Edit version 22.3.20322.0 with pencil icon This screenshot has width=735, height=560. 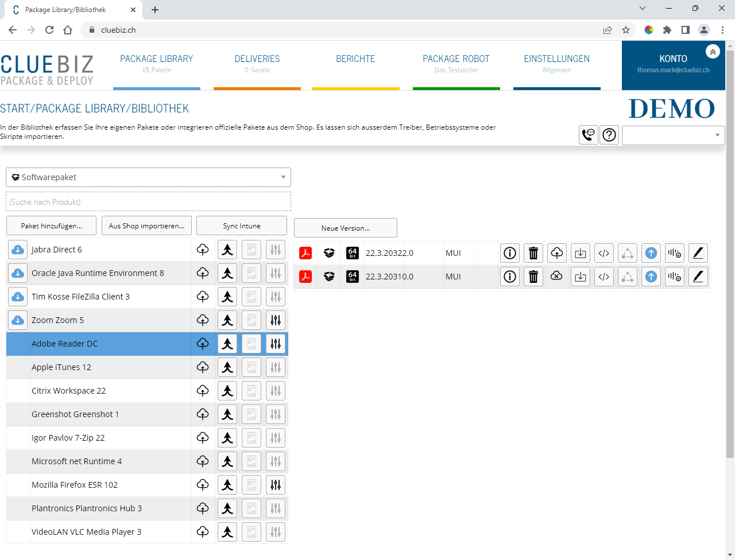[698, 253]
